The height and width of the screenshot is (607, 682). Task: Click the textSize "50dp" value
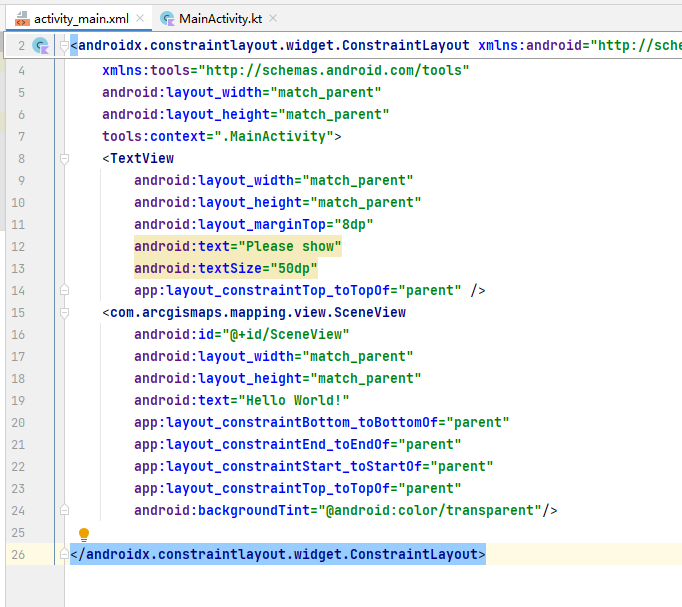coord(294,268)
